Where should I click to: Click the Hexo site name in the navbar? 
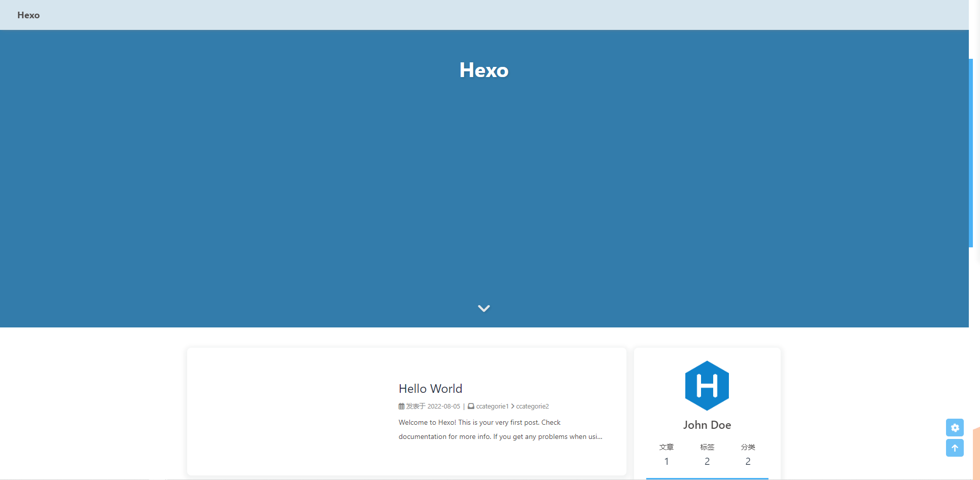click(x=28, y=15)
